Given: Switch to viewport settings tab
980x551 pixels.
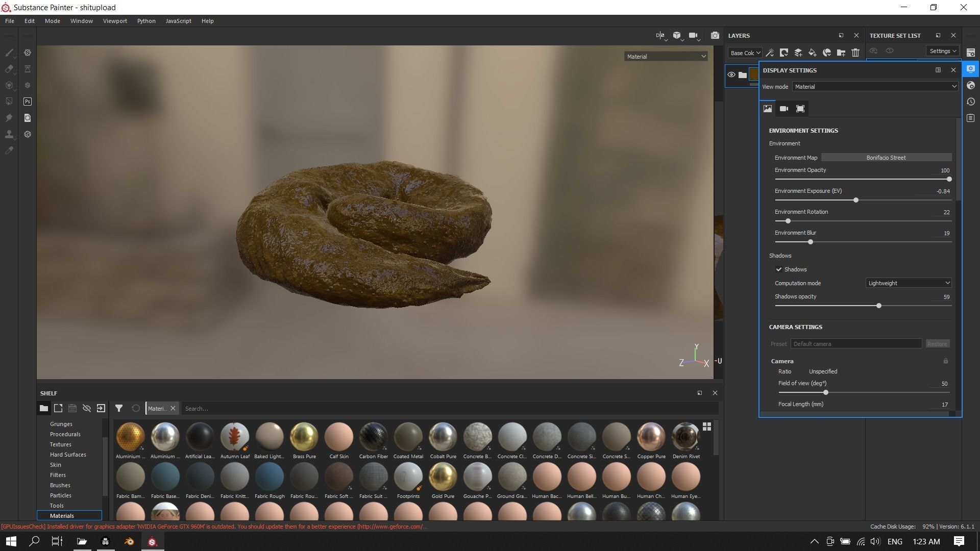Looking at the screenshot, I should tap(800, 109).
